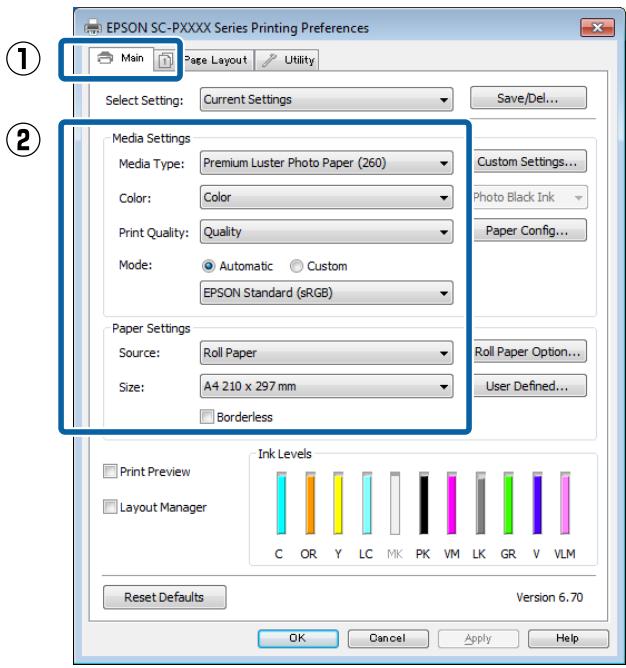The height and width of the screenshot is (668, 626).
Task: Click the Cancel button
Action: click(388, 638)
